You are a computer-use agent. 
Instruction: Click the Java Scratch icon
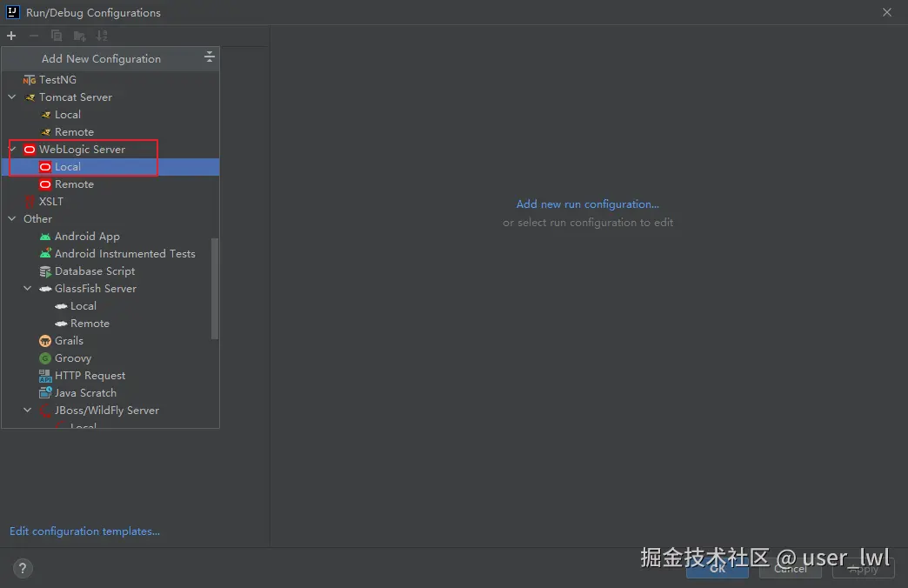[45, 393]
